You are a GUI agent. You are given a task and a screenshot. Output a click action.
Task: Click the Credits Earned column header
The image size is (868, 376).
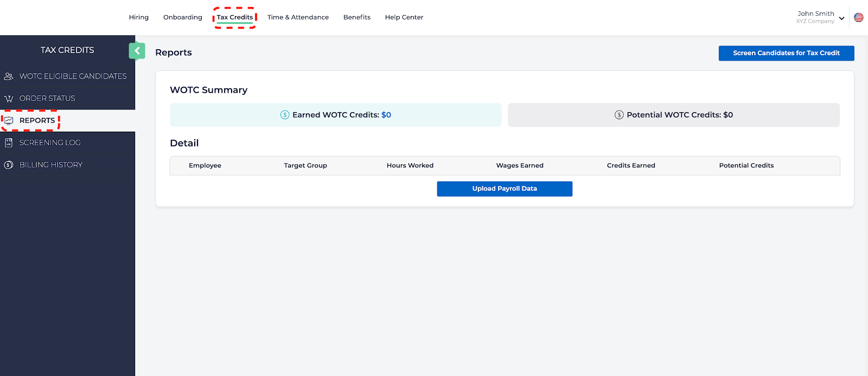point(631,166)
